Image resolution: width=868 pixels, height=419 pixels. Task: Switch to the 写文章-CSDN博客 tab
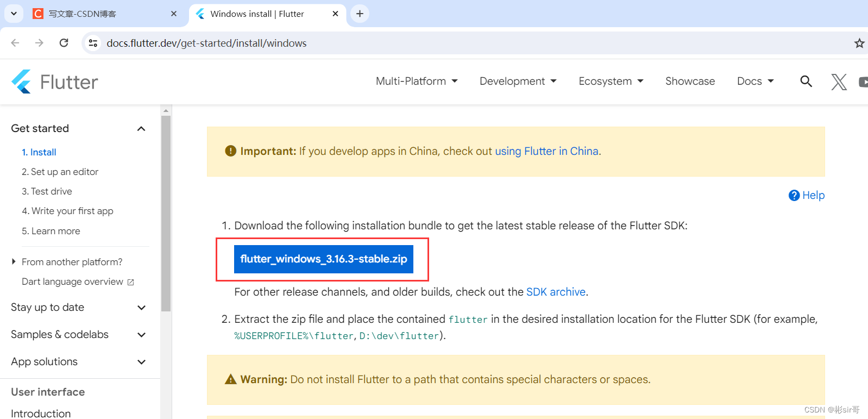click(x=106, y=14)
